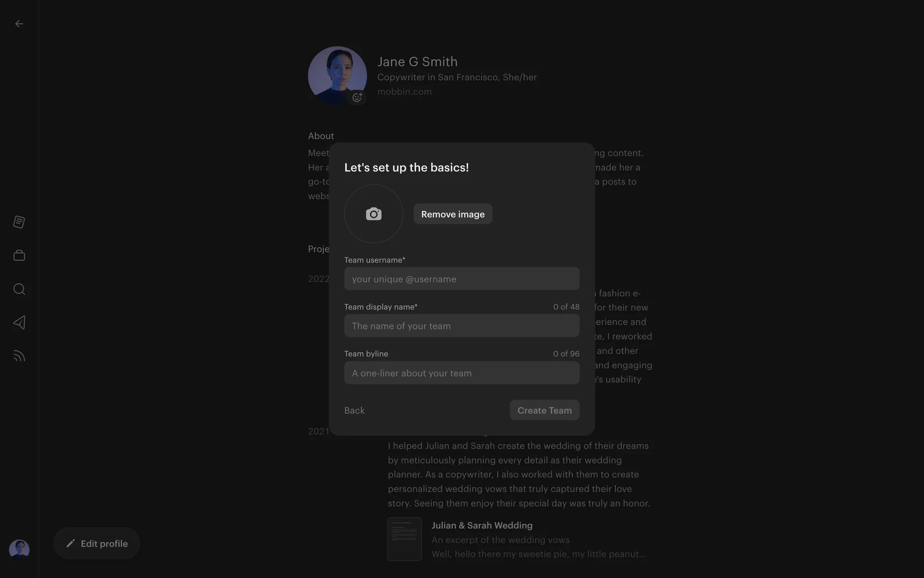Focus the Team display name field
The height and width of the screenshot is (578, 924).
point(462,326)
